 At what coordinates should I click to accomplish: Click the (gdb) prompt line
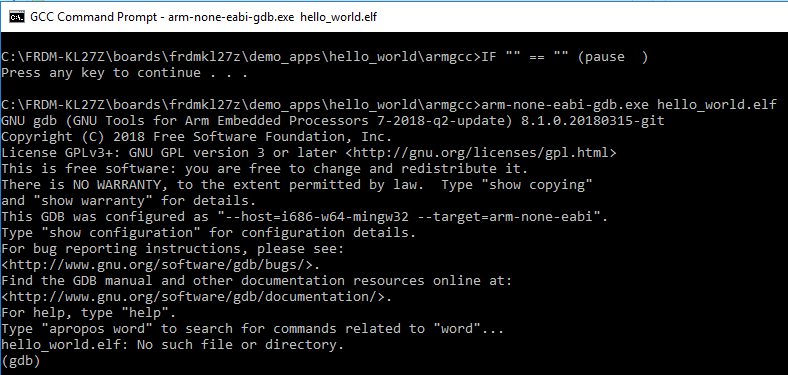click(21, 361)
